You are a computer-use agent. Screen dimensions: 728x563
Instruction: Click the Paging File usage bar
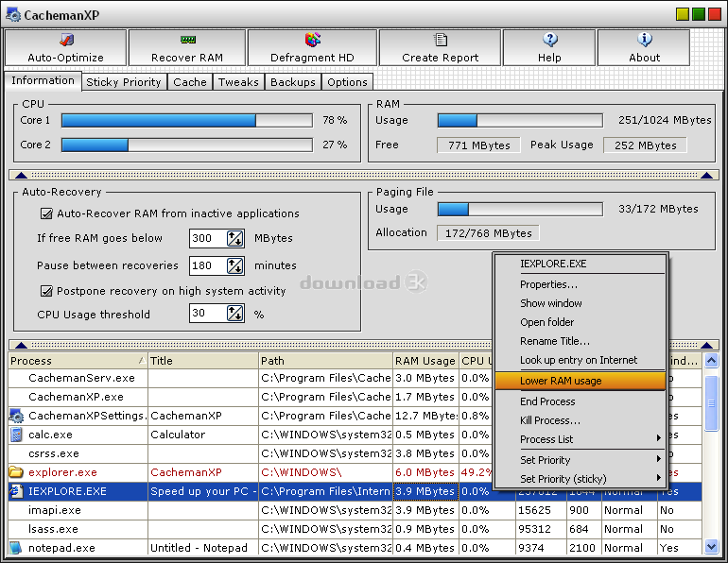coord(520,209)
